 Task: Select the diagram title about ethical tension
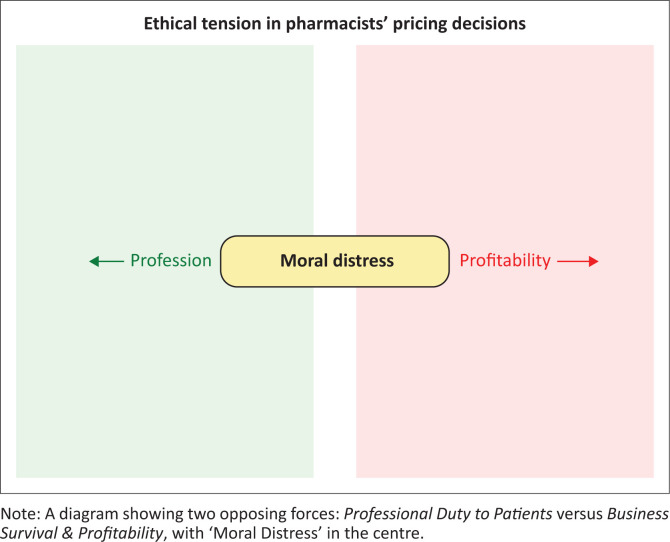(x=335, y=24)
